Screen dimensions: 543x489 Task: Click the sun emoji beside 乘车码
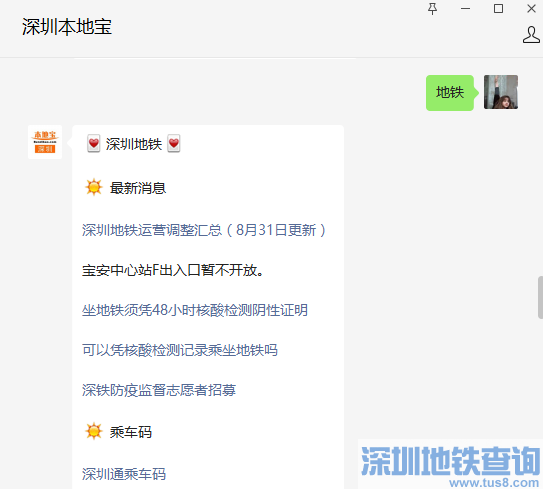94,431
